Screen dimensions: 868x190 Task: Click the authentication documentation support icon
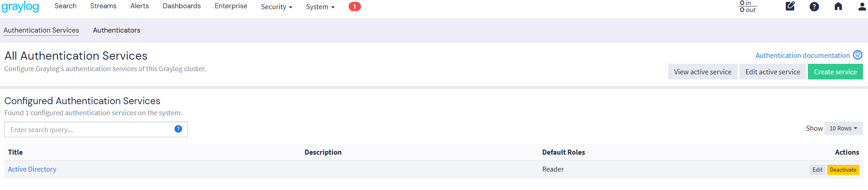[857, 55]
